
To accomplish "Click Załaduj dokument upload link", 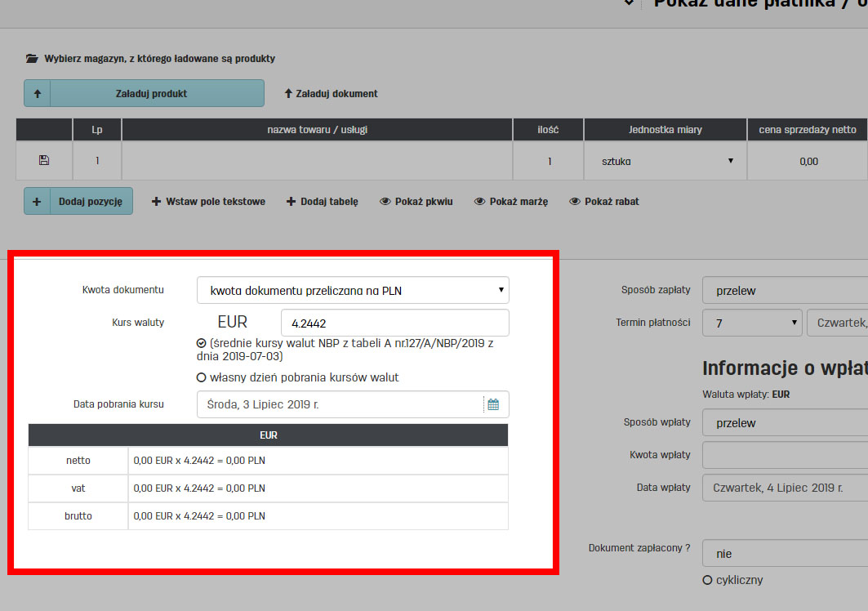I will (x=331, y=94).
